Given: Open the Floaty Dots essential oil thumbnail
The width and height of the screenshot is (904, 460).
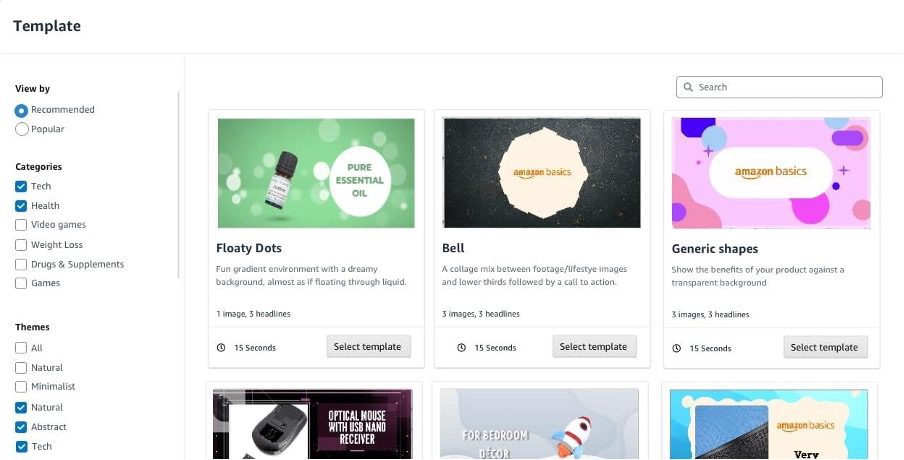Looking at the screenshot, I should pos(316,173).
